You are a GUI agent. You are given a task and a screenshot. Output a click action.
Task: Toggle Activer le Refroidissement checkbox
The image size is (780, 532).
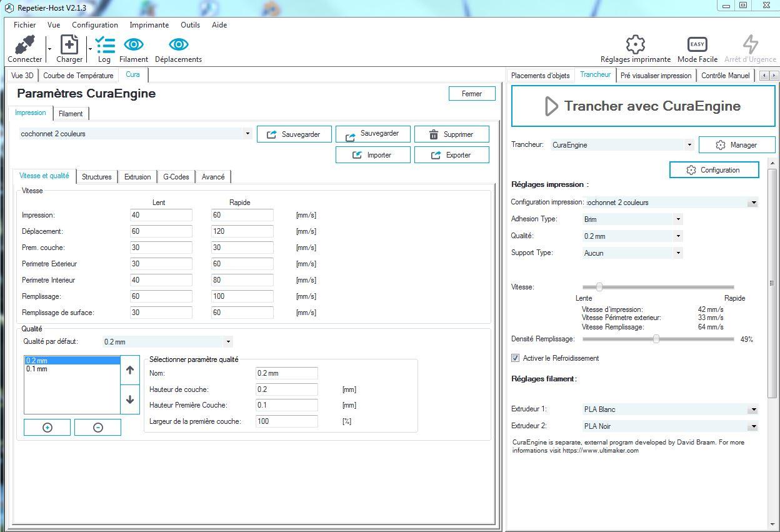516,358
